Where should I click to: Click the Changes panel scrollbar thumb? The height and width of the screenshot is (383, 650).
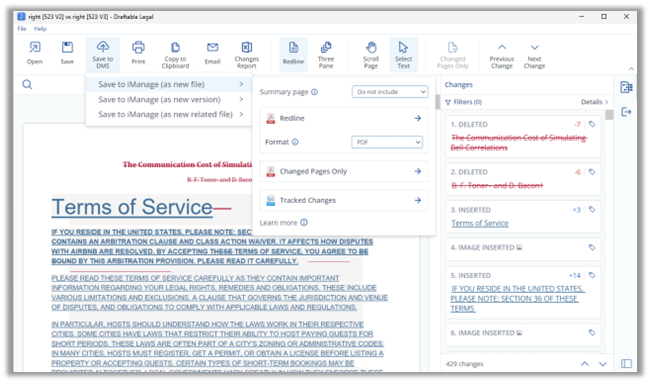pos(609,115)
